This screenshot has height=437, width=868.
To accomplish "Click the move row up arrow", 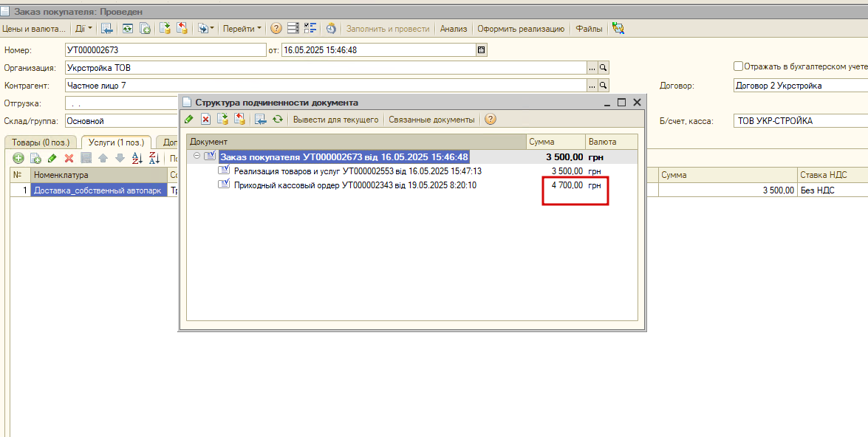I will click(x=103, y=158).
